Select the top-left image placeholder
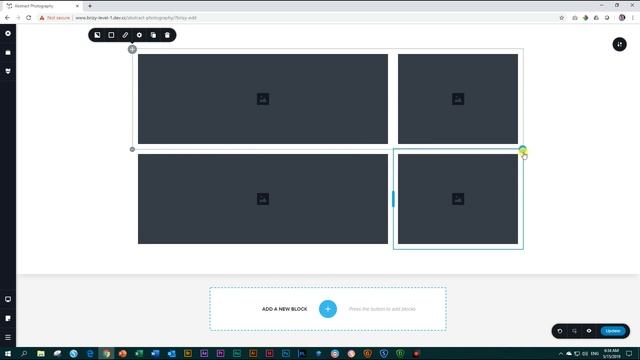Image resolution: width=640 pixels, height=360 pixels. point(263,99)
